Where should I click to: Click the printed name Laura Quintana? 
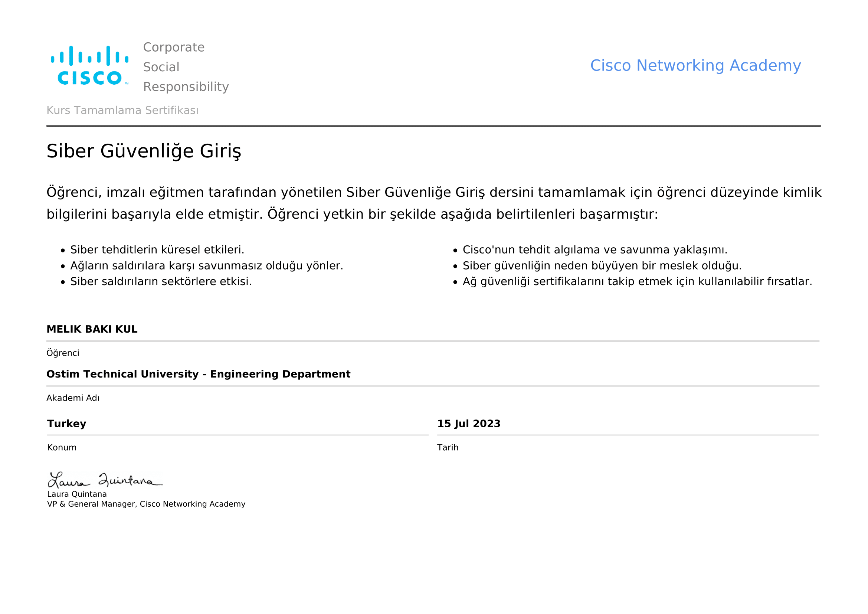(77, 494)
